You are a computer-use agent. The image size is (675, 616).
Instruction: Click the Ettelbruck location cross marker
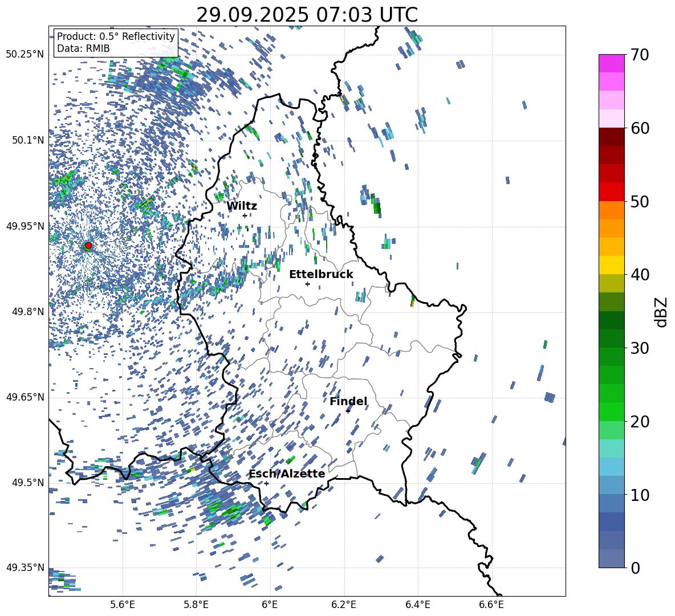307,284
